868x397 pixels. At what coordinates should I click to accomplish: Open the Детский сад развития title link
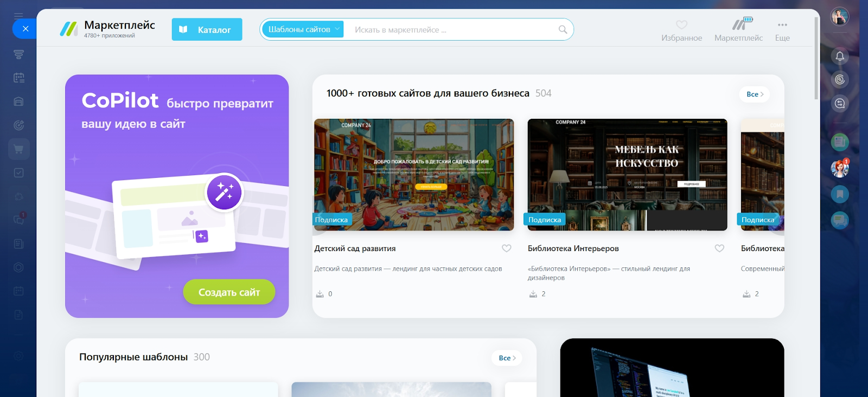point(355,248)
